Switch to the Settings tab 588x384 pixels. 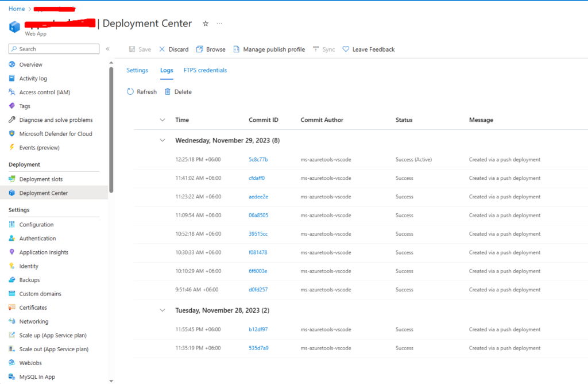(x=137, y=70)
